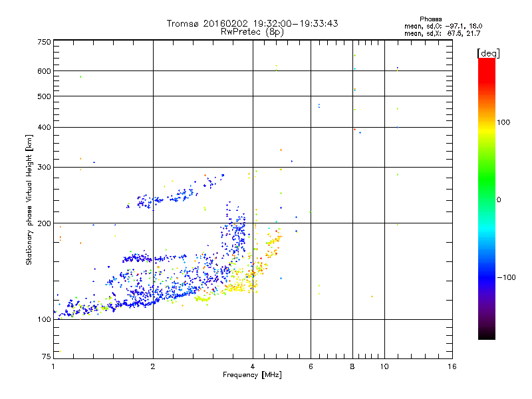Pick the blue region of the colorbar near -100
This screenshot has height=399, width=532.
point(487,277)
